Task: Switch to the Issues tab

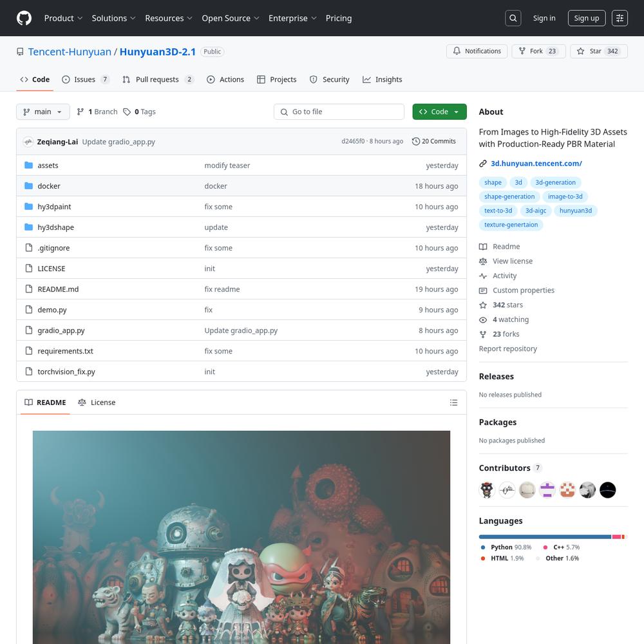Action: 86,80
